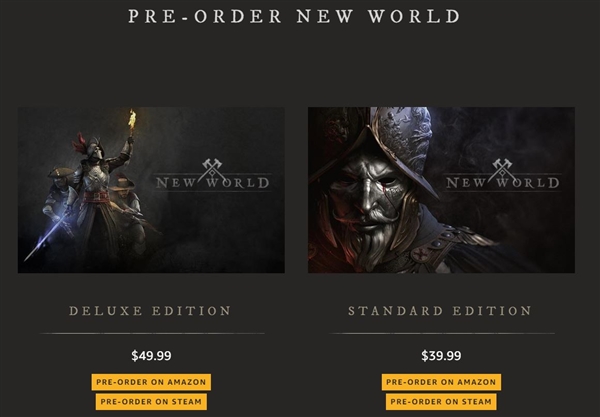Click the glowing blue sword in Deluxe artwork
The image size is (600, 417).
[x=46, y=239]
